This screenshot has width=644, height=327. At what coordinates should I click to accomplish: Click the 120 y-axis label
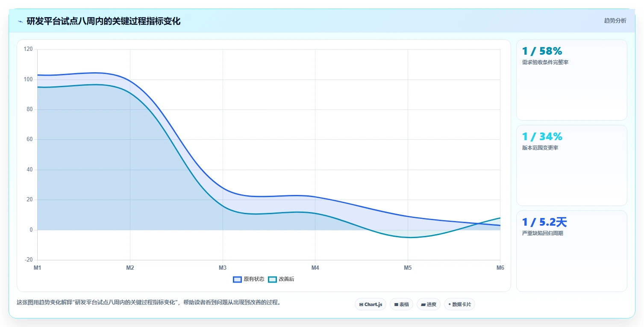[x=28, y=49]
